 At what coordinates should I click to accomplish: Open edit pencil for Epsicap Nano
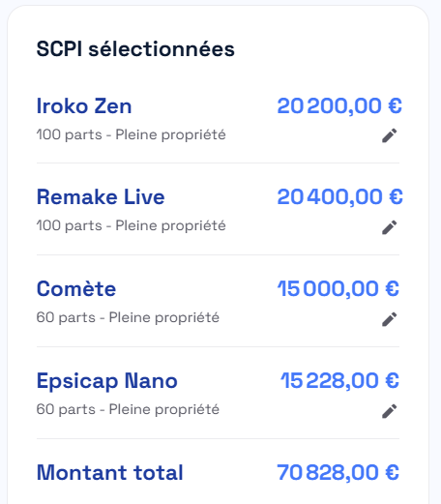(390, 411)
